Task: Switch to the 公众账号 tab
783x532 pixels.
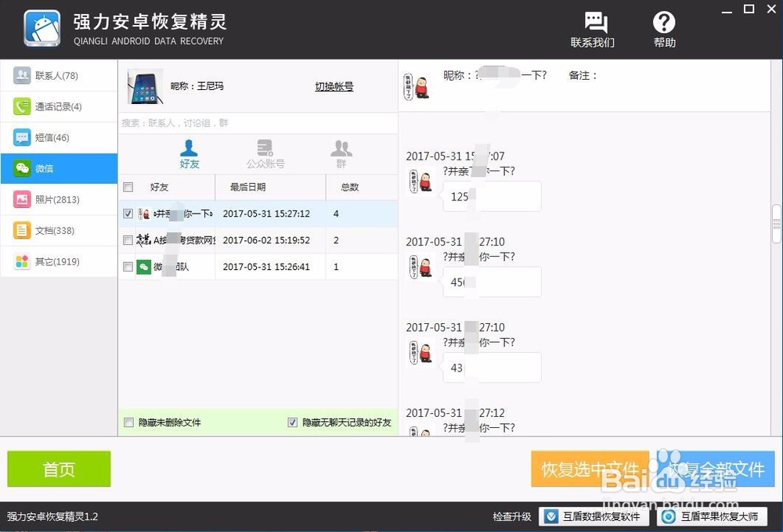Action: coord(265,153)
